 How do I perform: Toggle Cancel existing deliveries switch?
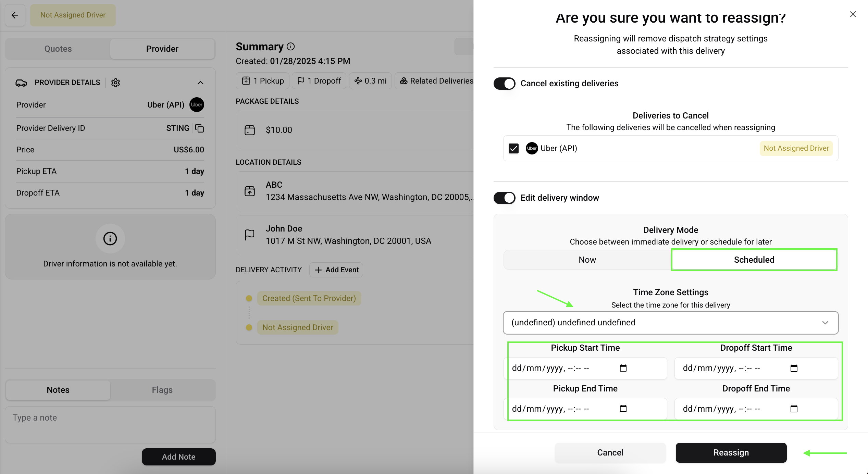click(x=504, y=84)
